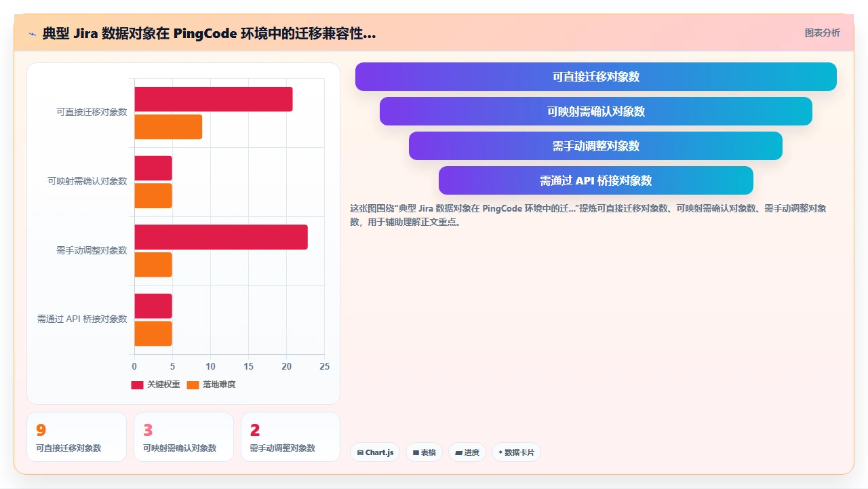The image size is (868, 489).
Task: Open the stat card showing 9
Action: tap(77, 437)
